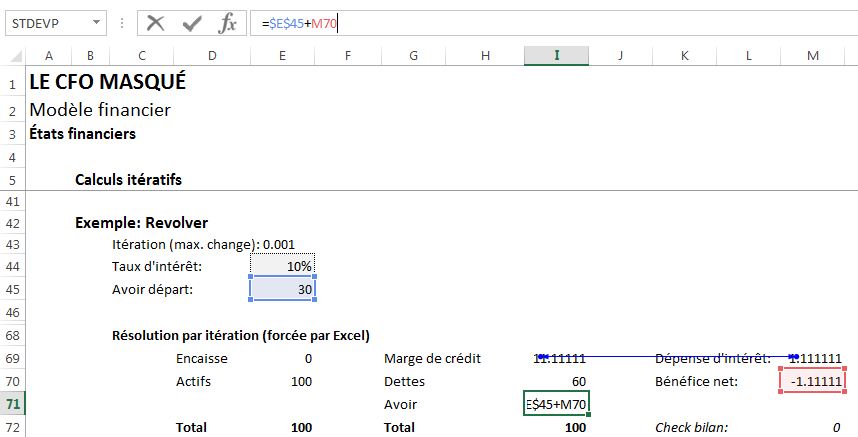Select column M header
Screen dimensions: 858x437
pos(813,55)
